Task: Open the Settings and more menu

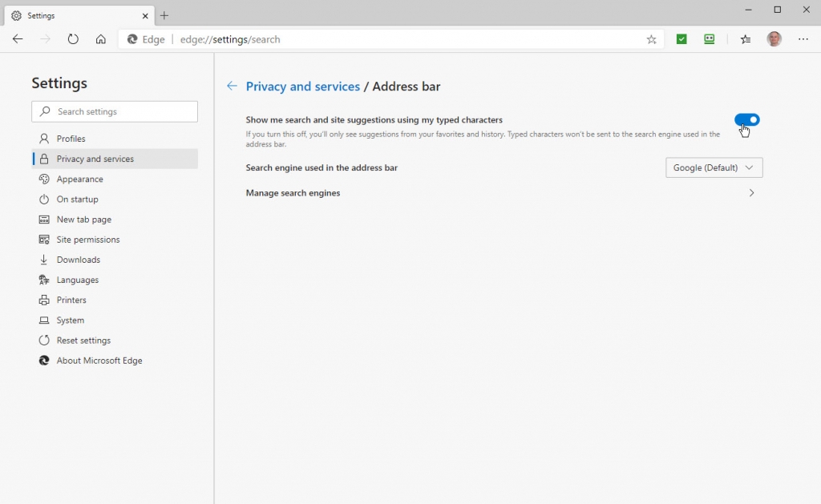Action: pos(803,38)
